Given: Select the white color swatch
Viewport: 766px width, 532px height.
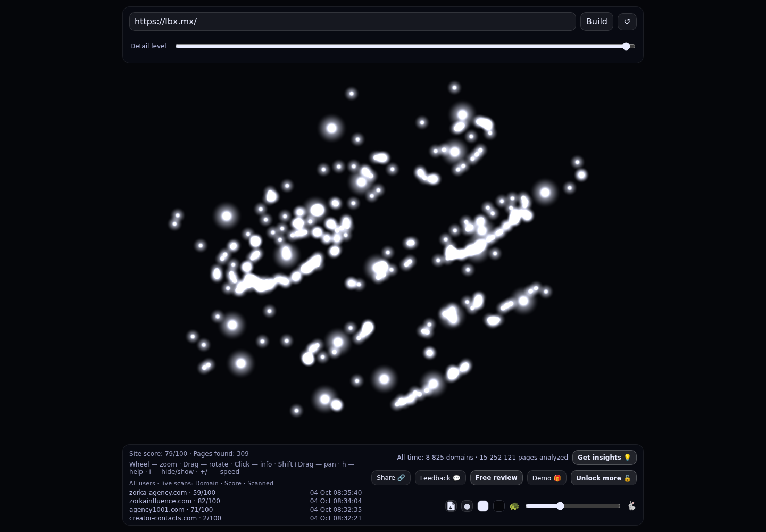Looking at the screenshot, I should pyautogui.click(x=483, y=506).
